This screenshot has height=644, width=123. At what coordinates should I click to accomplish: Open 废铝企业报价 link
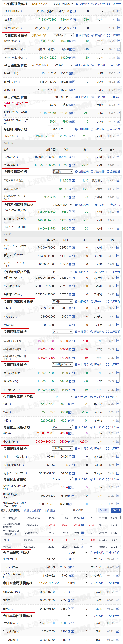pyautogui.click(x=39, y=36)
